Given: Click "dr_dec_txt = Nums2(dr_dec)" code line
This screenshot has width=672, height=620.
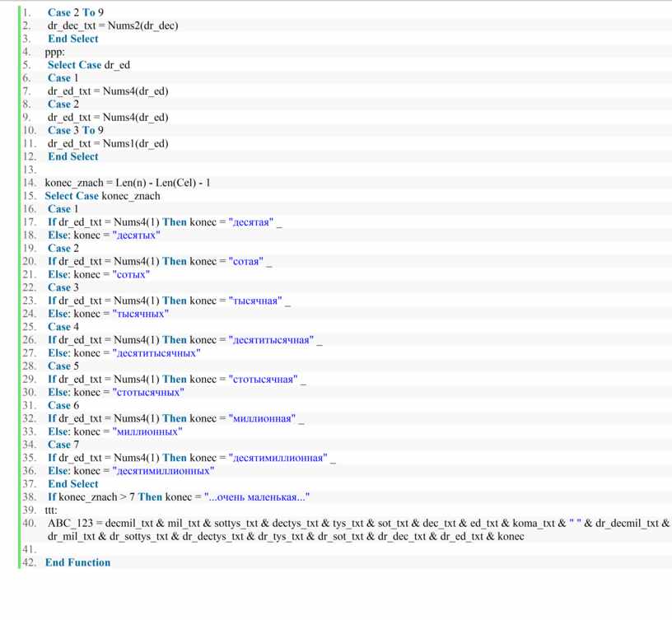Looking at the screenshot, I should (113, 26).
